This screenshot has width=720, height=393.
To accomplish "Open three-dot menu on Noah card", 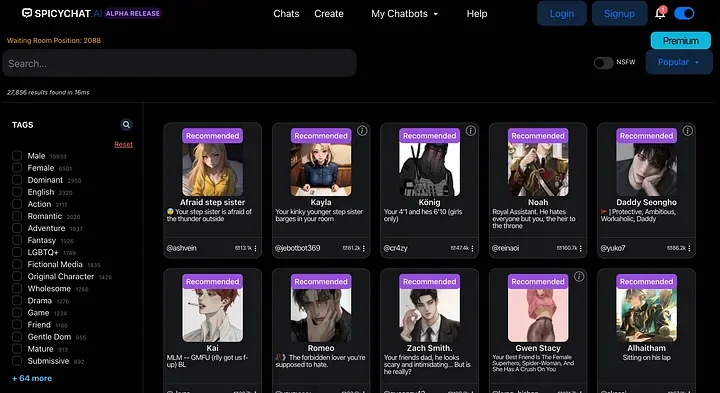I will tap(580, 248).
